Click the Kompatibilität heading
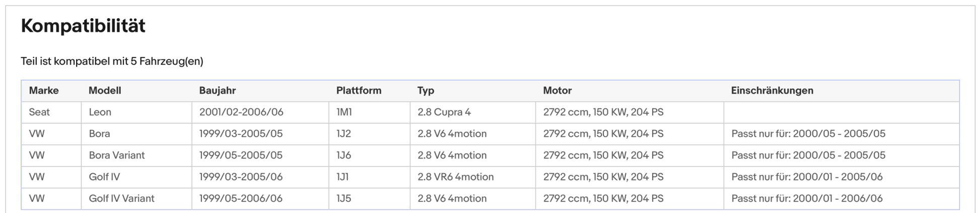This screenshot has height=213, width=980. (x=83, y=26)
